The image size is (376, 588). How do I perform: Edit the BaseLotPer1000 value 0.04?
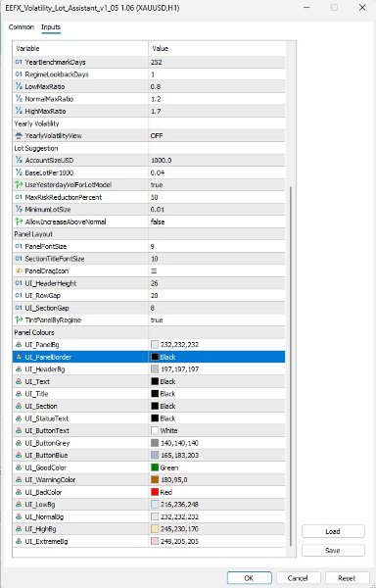click(x=216, y=172)
